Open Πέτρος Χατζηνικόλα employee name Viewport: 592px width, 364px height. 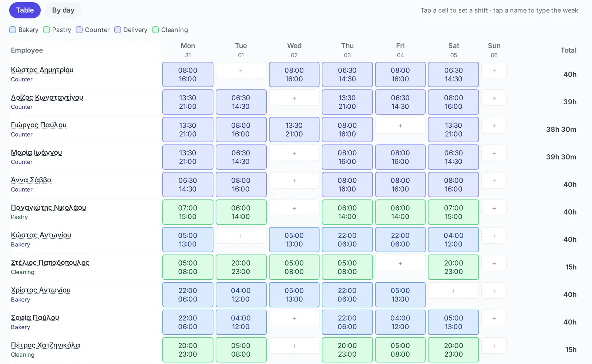(46, 345)
